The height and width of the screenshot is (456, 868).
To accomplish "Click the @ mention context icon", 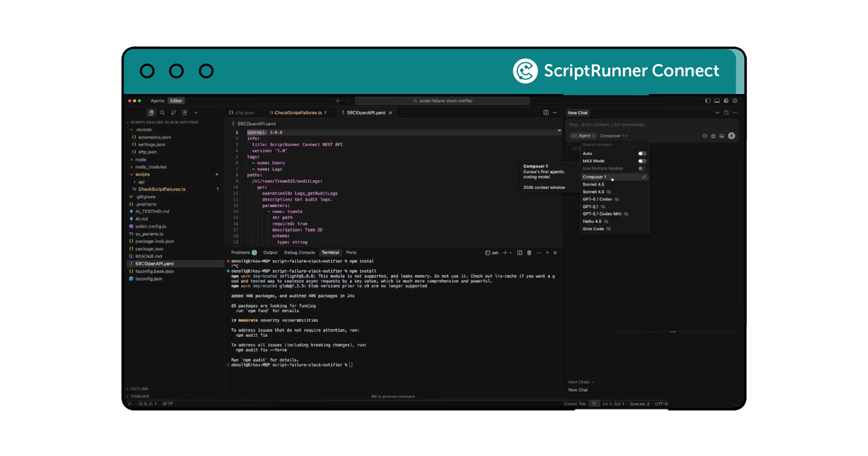I will pyautogui.click(x=704, y=136).
